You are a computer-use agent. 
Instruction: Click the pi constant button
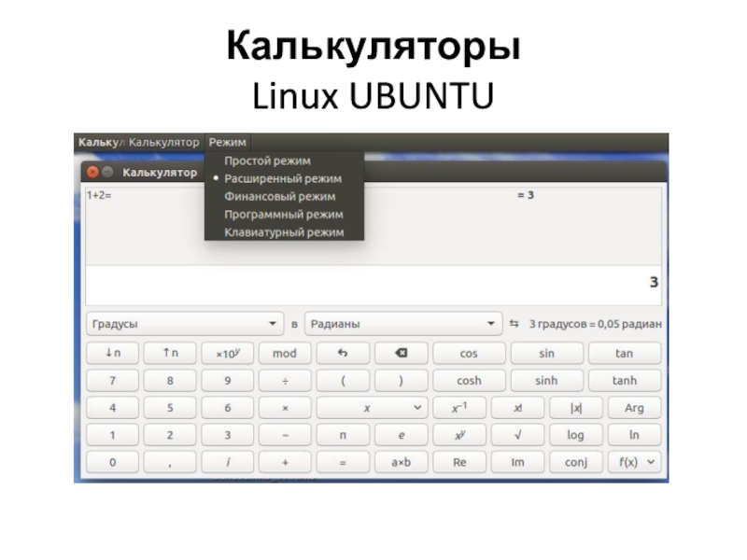click(343, 435)
